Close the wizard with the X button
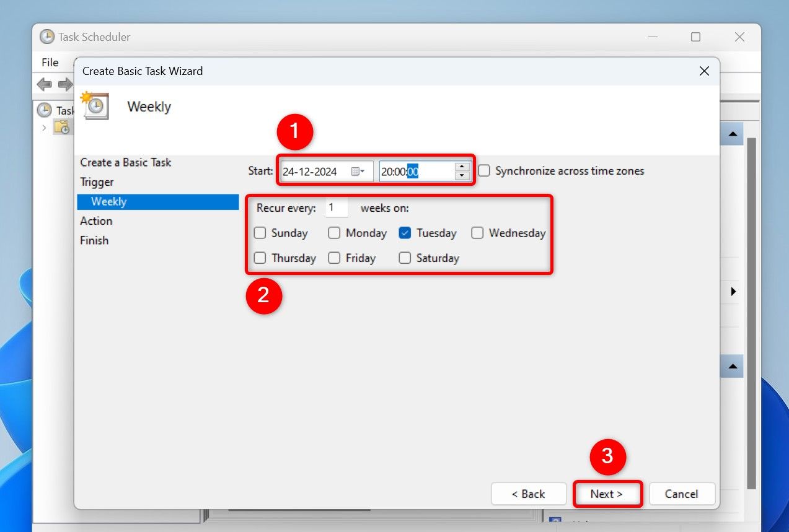789x532 pixels. coord(704,71)
